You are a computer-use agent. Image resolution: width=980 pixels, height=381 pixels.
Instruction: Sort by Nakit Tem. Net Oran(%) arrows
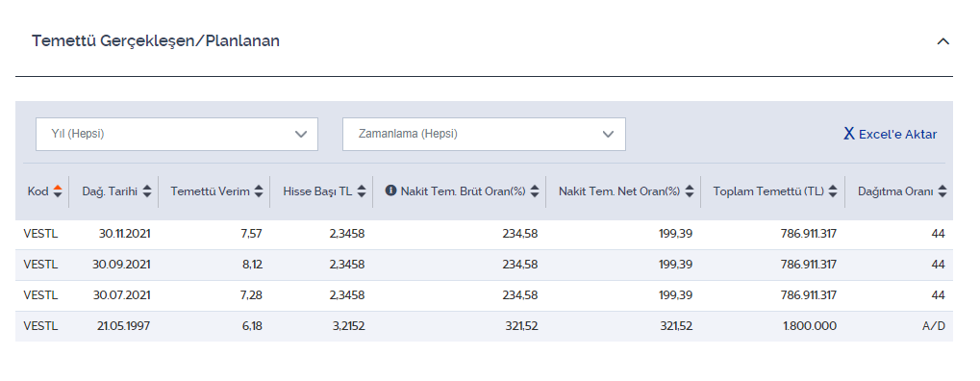point(689,191)
